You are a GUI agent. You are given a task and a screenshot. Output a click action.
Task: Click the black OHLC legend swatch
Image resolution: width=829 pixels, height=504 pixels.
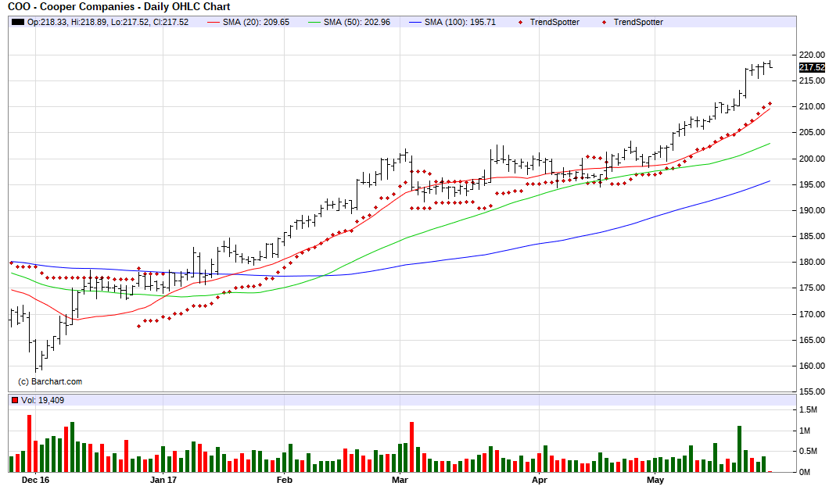(18, 22)
